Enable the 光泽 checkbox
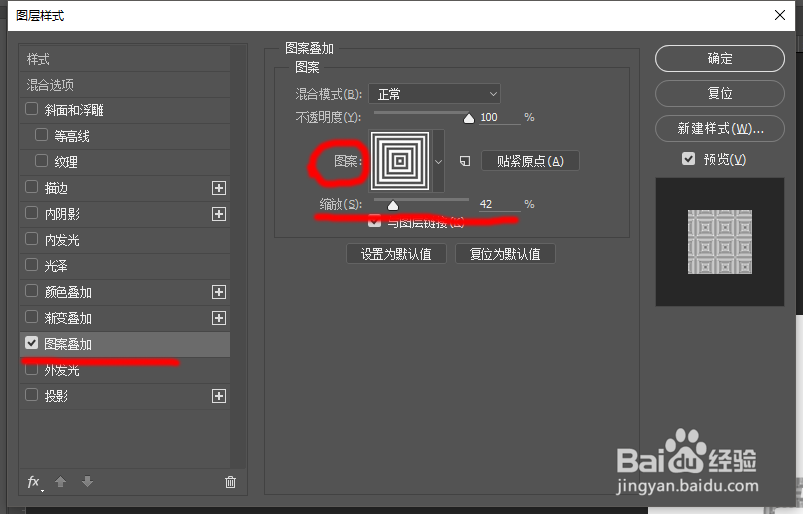Viewport: 803px width, 514px height. (x=32, y=265)
